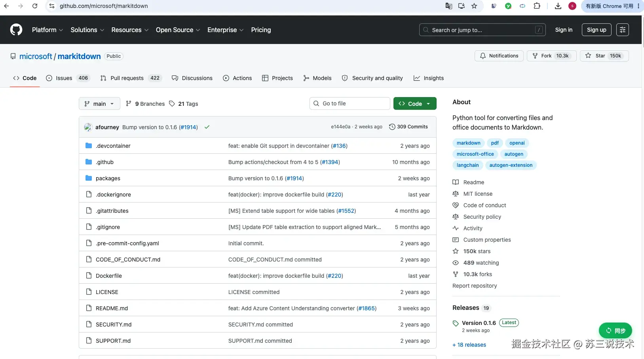Click the Notifications button
Screen dimensions: 644x359
[499, 56]
